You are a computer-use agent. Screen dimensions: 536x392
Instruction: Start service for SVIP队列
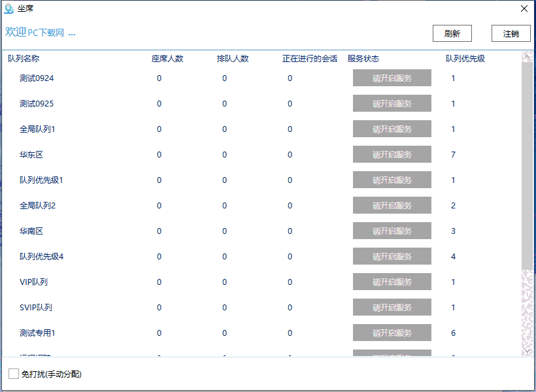point(392,307)
